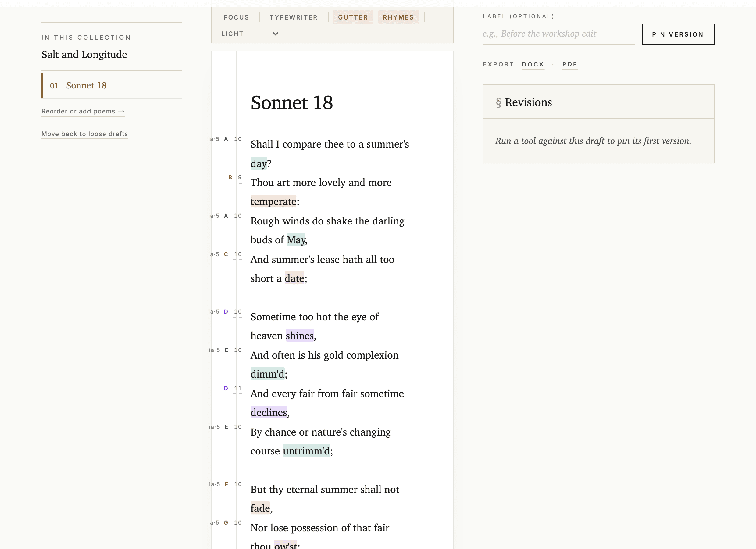Image resolution: width=756 pixels, height=549 pixels.
Task: Click rhyme letter D beside "Sometime too hot"
Action: tap(226, 311)
